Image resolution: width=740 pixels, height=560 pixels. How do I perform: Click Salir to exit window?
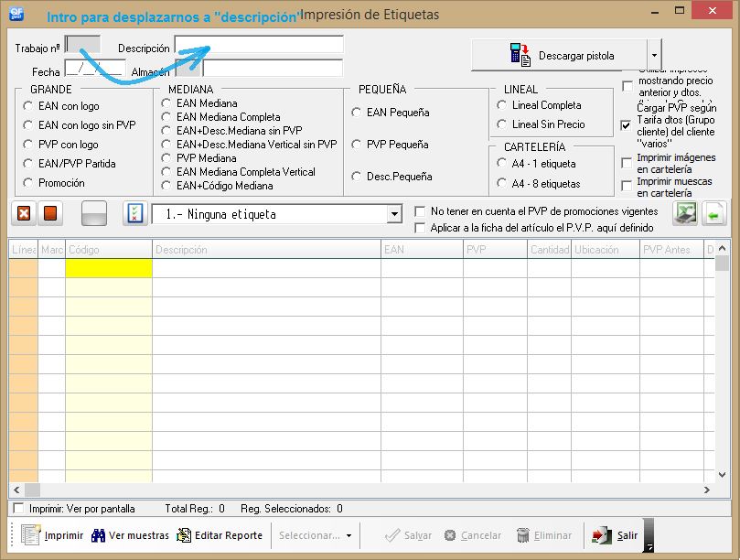pos(615,535)
